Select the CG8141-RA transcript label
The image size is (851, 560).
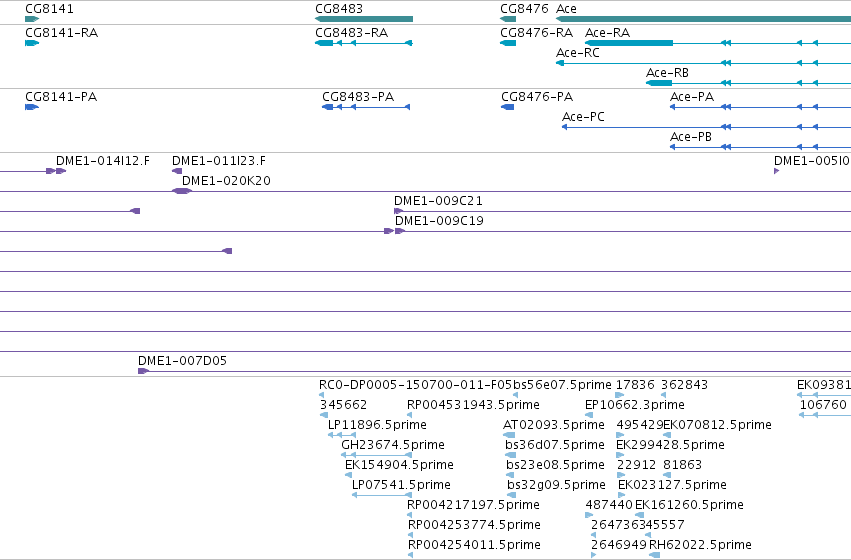pyautogui.click(x=61, y=33)
